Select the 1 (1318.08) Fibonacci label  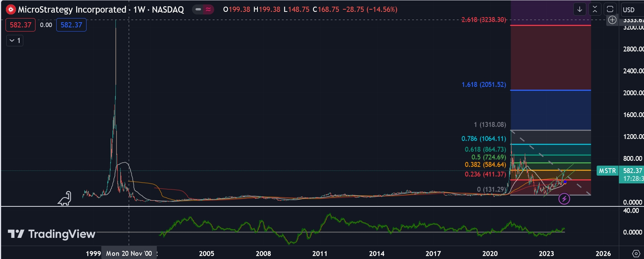[490, 124]
